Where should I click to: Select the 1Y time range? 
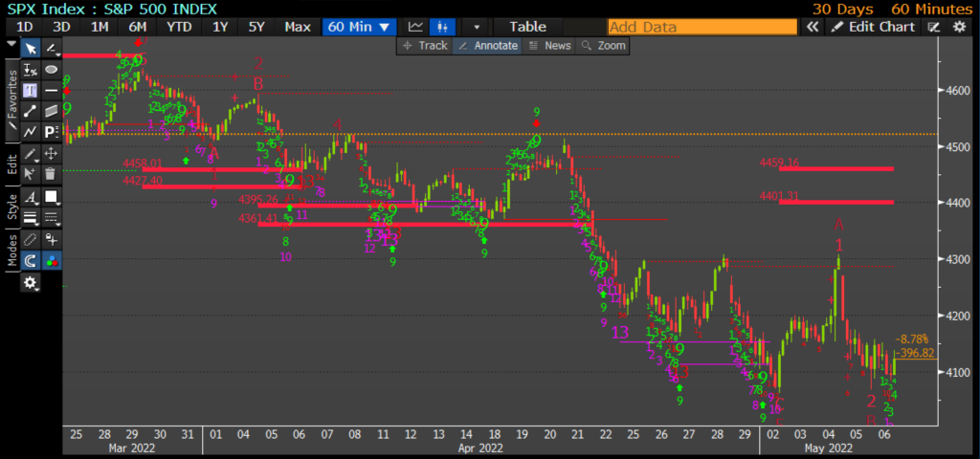tap(221, 27)
